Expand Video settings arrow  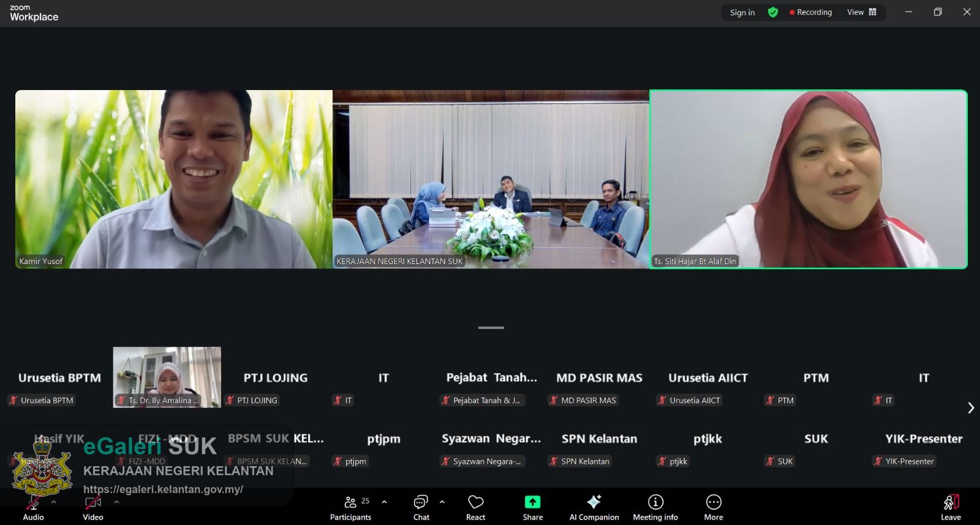point(116,502)
